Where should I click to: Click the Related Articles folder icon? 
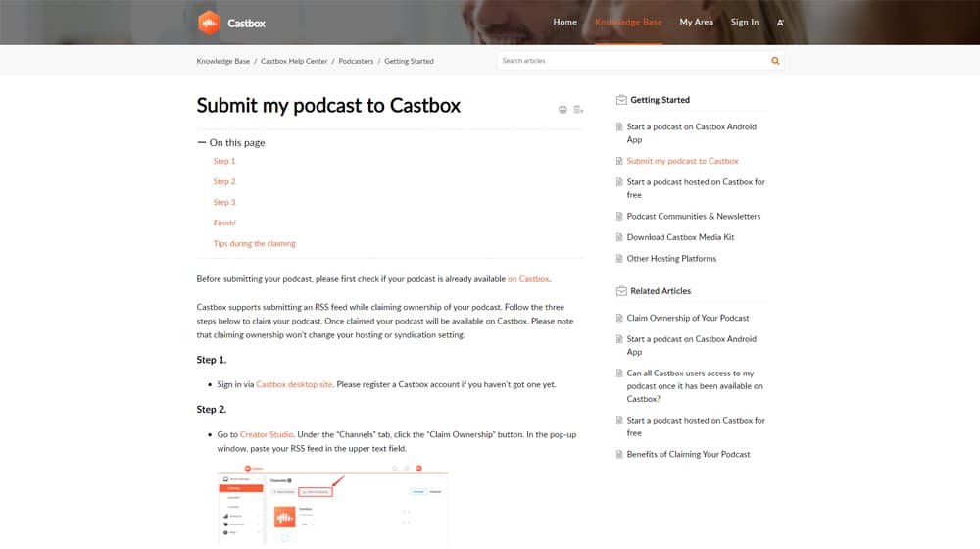click(621, 291)
